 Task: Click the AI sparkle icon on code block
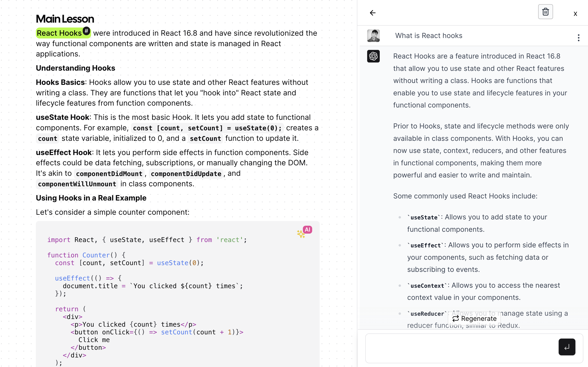(x=304, y=232)
